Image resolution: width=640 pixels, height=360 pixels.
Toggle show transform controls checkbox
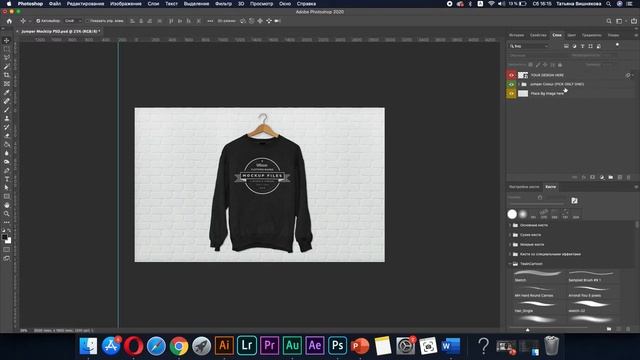pyautogui.click(x=87, y=21)
